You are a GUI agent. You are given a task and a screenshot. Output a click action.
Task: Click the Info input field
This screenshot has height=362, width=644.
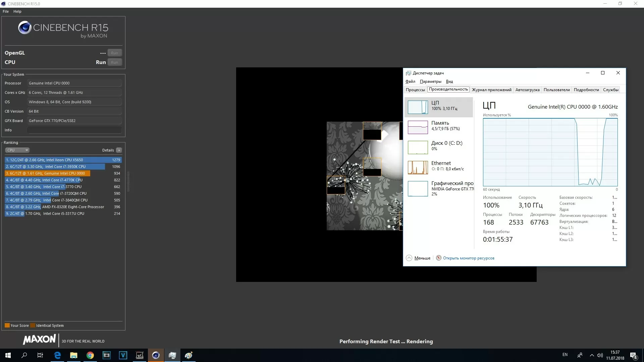(x=74, y=130)
